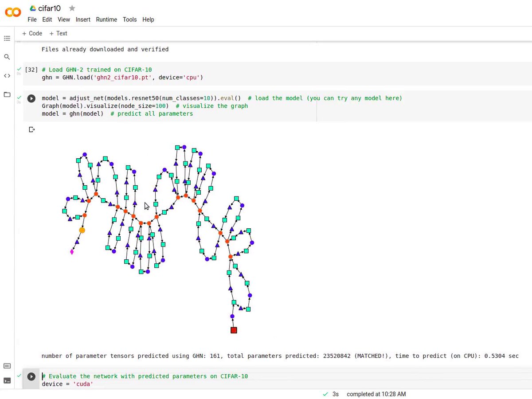The image size is (532, 399).
Task: Click the [32] execution count of GHN load cell
Action: click(31, 70)
